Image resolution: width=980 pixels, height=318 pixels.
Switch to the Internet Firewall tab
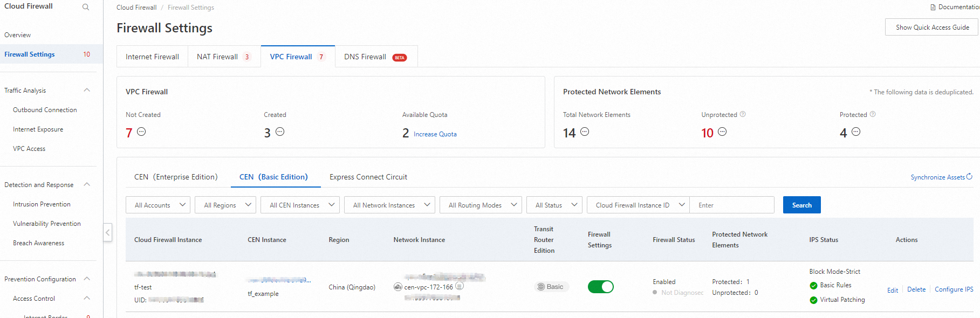(x=152, y=57)
